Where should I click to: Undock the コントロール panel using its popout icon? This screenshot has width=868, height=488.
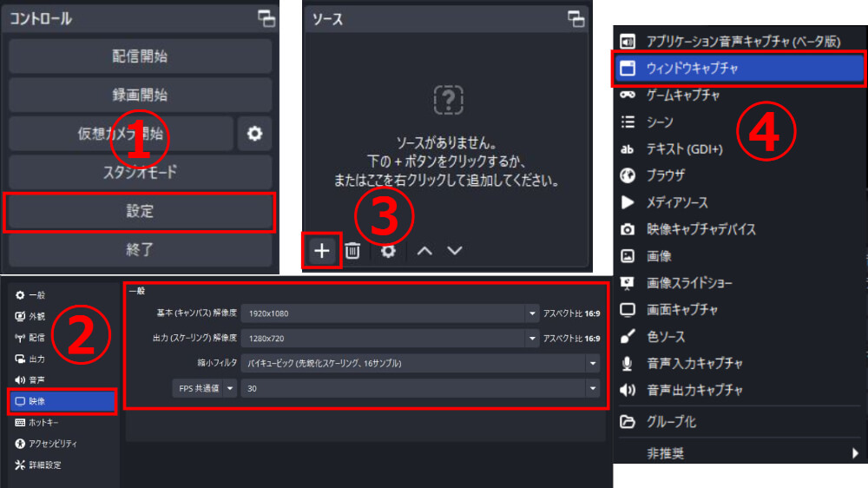(266, 18)
